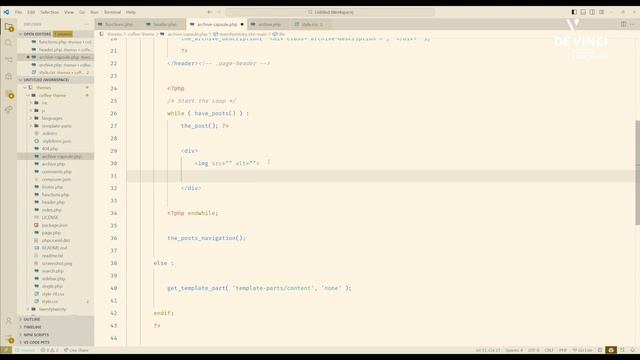Viewport: 640px width, 360px height.
Task: Open the Explorer view in activity bar
Action: (9, 27)
